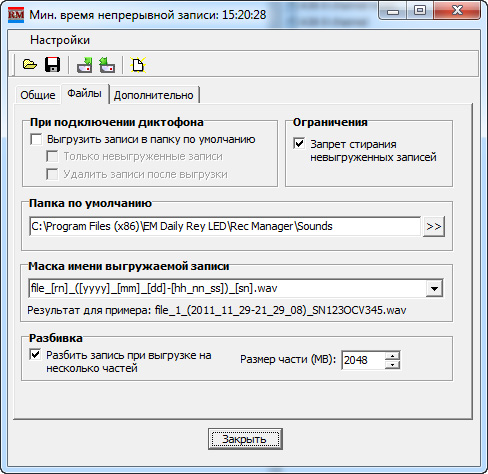This screenshot has width=488, height=474.
Task: Decrease part size with down spinner arrow
Action: coord(392,365)
